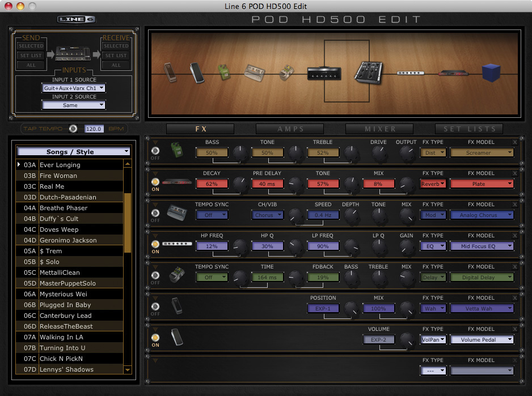Screen dimensions: 532x396
Task: Remove the Mid Focus EQ effect with its X
Action: pos(514,236)
